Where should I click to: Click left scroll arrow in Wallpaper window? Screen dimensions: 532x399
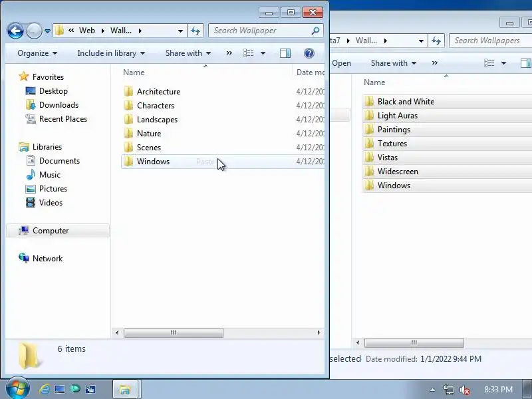pos(117,332)
